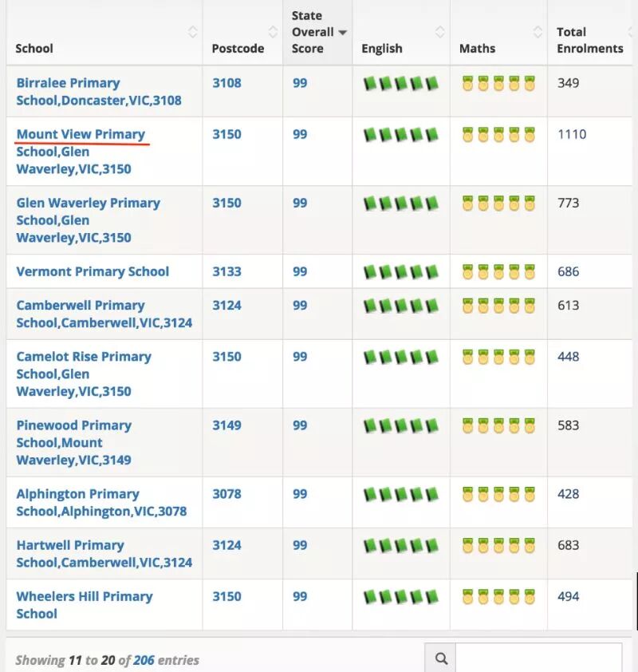Select enrolment value 349

pos(568,83)
